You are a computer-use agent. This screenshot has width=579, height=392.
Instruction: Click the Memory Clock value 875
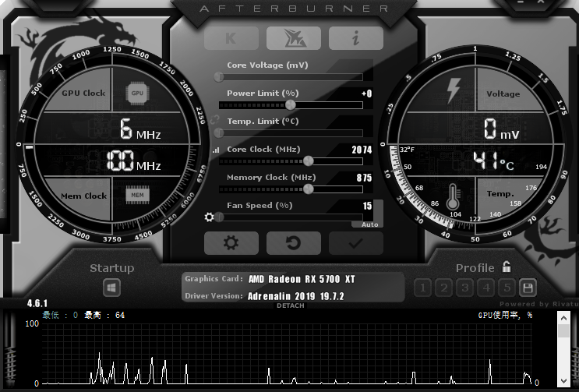[364, 178]
